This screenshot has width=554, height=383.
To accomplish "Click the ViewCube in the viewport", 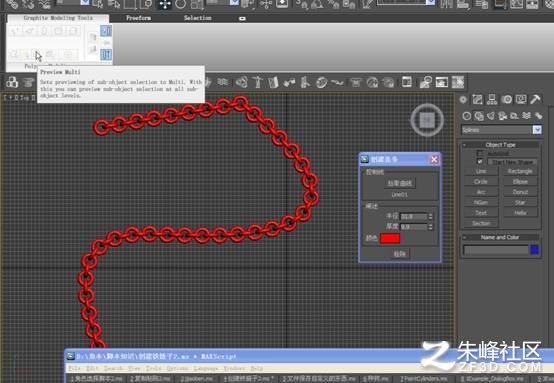I will point(427,120).
